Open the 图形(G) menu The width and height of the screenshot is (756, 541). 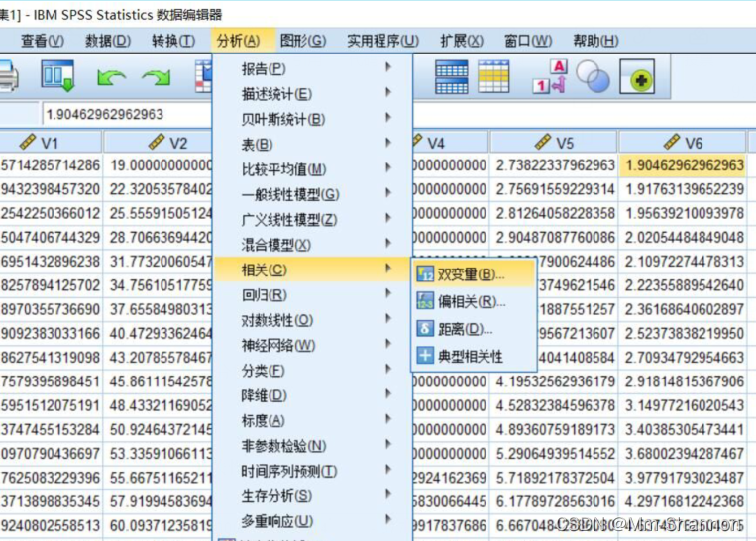coord(303,41)
